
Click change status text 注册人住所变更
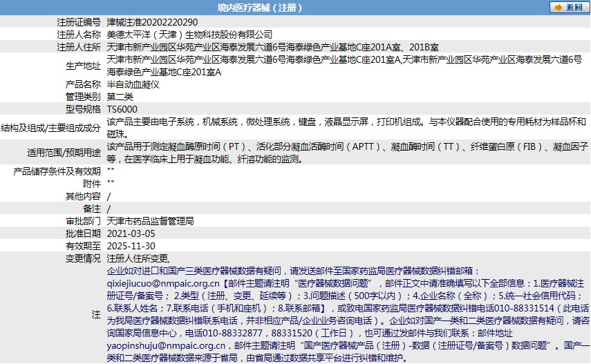pos(138,258)
